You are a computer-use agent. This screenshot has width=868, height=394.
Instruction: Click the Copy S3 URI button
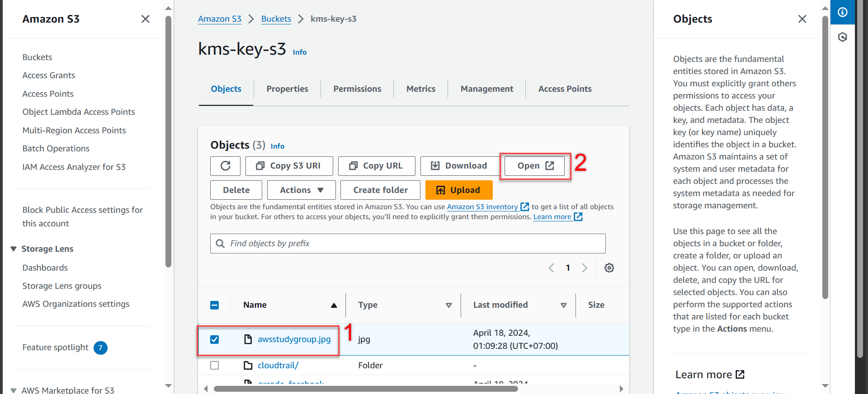(289, 166)
